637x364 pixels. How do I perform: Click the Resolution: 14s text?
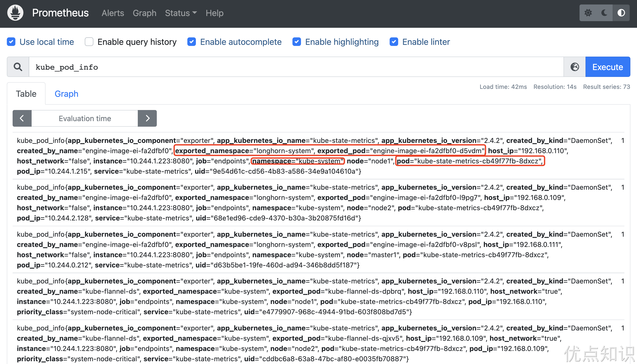click(x=555, y=87)
